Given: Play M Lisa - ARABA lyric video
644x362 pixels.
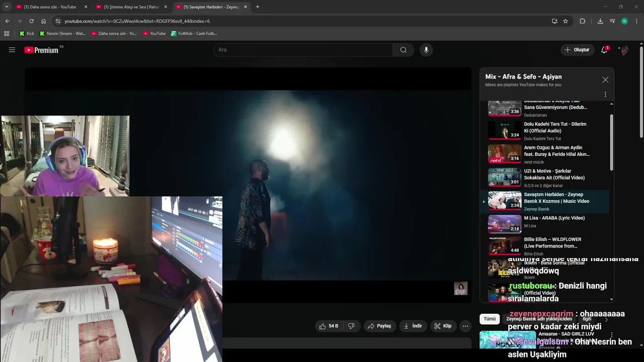Looking at the screenshot, I should 546,225.
